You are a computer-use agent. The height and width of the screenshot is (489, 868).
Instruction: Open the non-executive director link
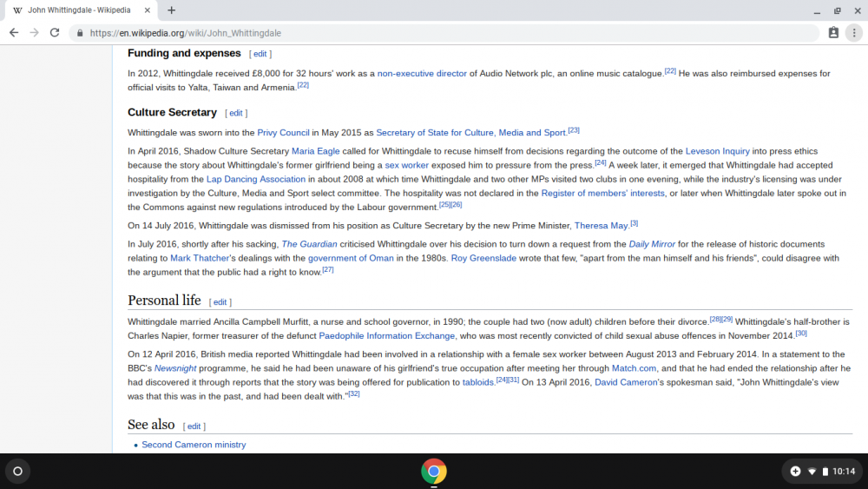point(422,74)
